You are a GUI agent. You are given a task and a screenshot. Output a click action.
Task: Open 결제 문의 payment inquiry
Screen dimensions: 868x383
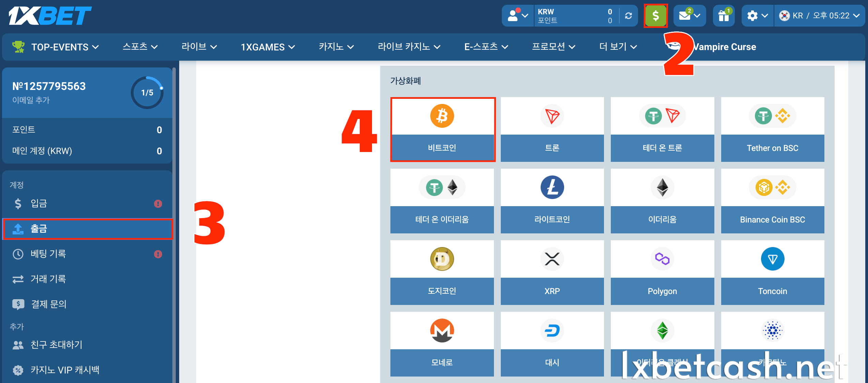87,304
